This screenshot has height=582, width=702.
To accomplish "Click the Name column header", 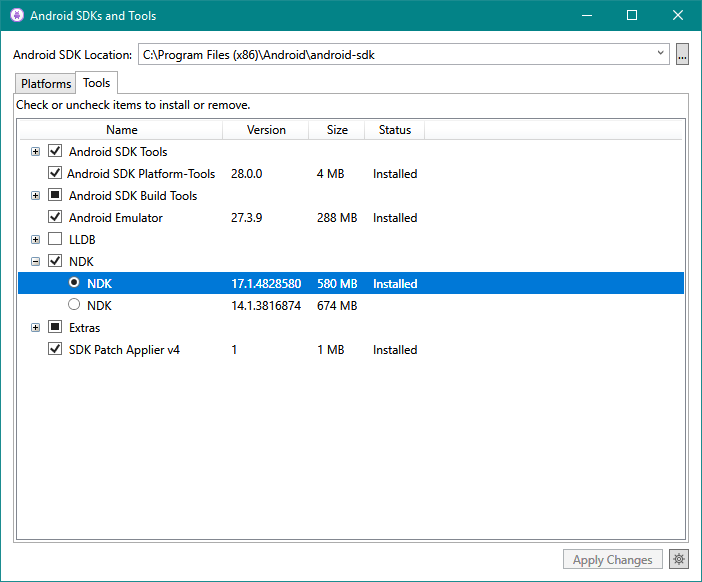I will 121,130.
